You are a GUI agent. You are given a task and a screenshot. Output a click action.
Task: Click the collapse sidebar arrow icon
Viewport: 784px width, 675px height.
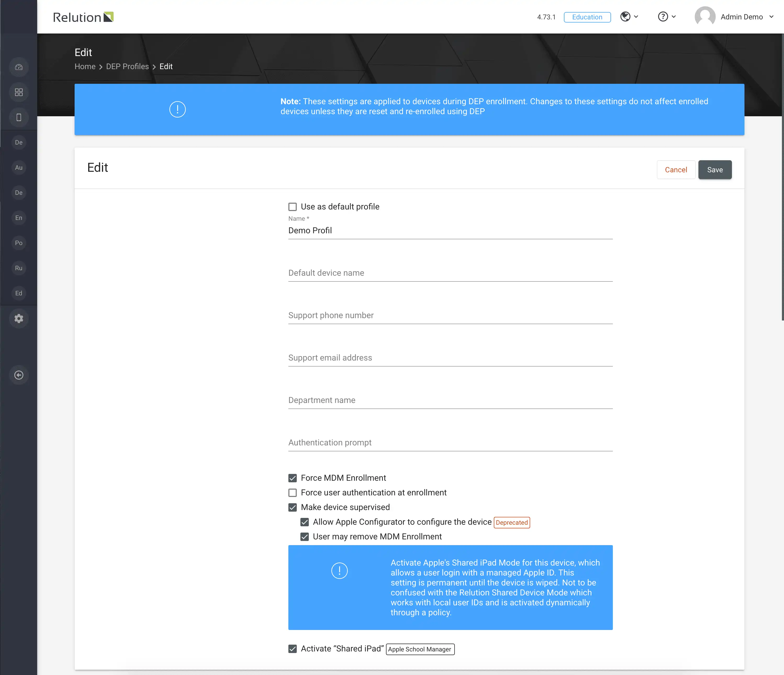click(19, 375)
